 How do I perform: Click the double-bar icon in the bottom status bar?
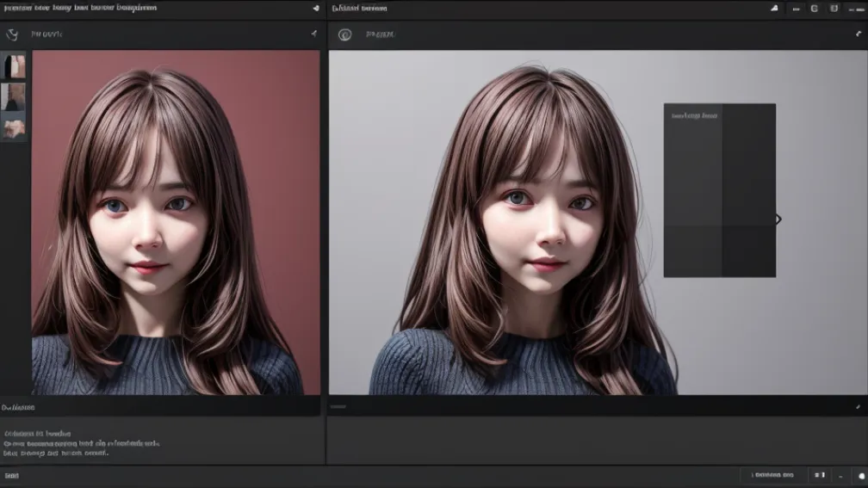point(820,475)
